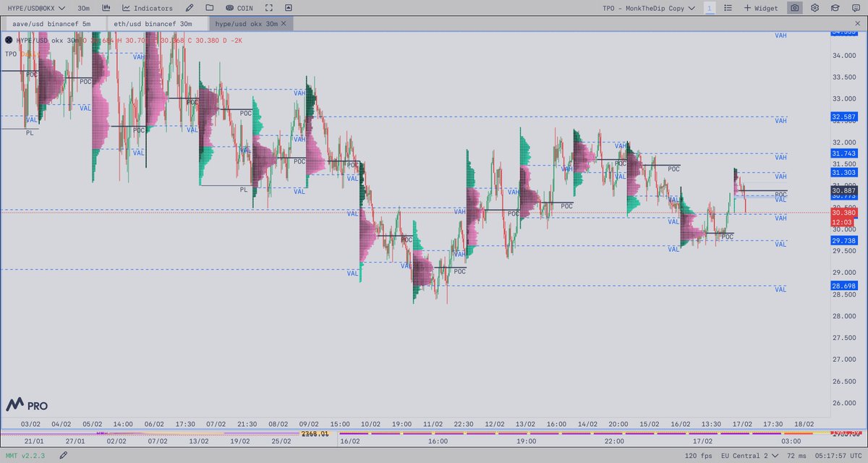Click the M PRO logo
The image size is (868, 463).
tap(26, 404)
